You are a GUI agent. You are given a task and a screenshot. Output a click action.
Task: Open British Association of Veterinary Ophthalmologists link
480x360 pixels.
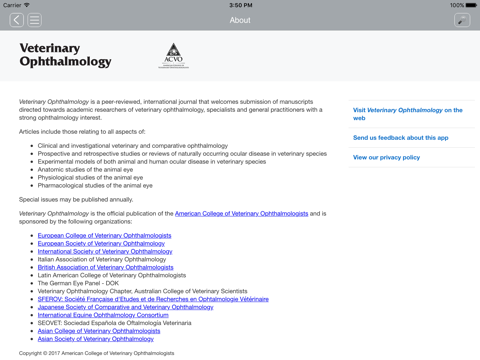click(105, 267)
